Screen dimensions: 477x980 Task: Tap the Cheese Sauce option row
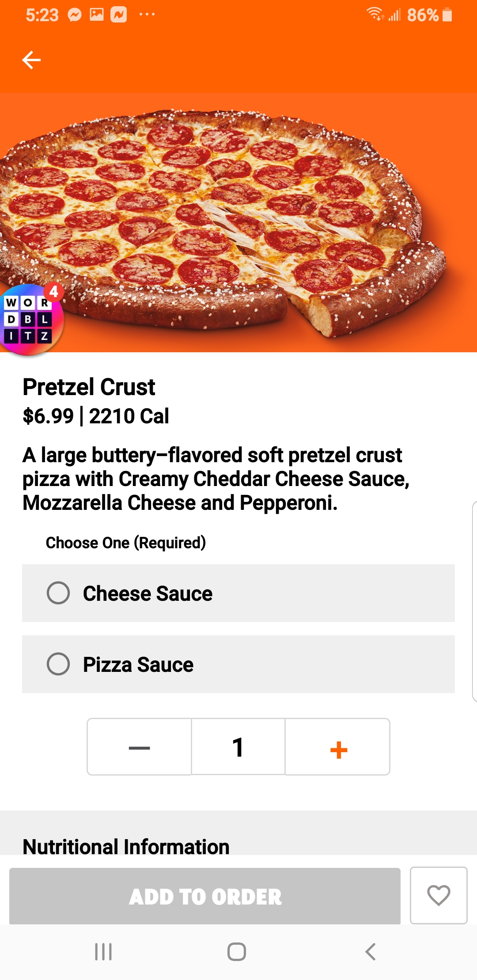pyautogui.click(x=265, y=593)
